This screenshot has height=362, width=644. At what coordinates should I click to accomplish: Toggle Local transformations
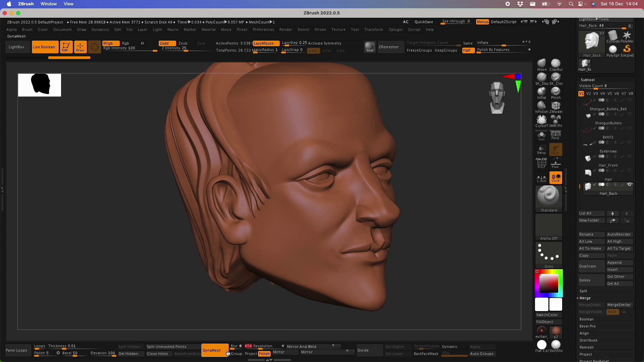click(555, 178)
